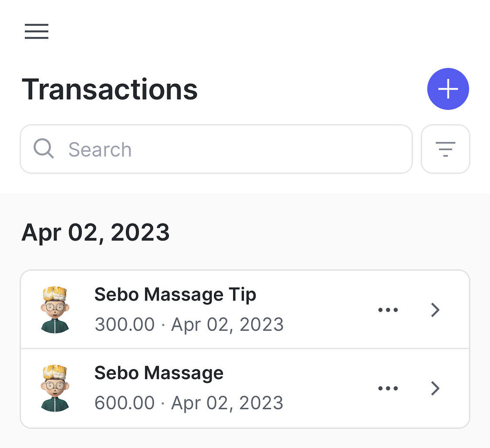Viewport: 490px width, 448px height.
Task: Click the Transactions page title
Action: (110, 89)
